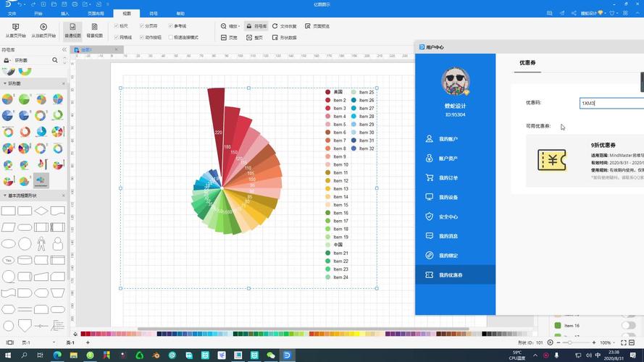This screenshot has width=644, height=362.
Task: Select 我的优惠券 my coupons entry
Action: (x=455, y=274)
